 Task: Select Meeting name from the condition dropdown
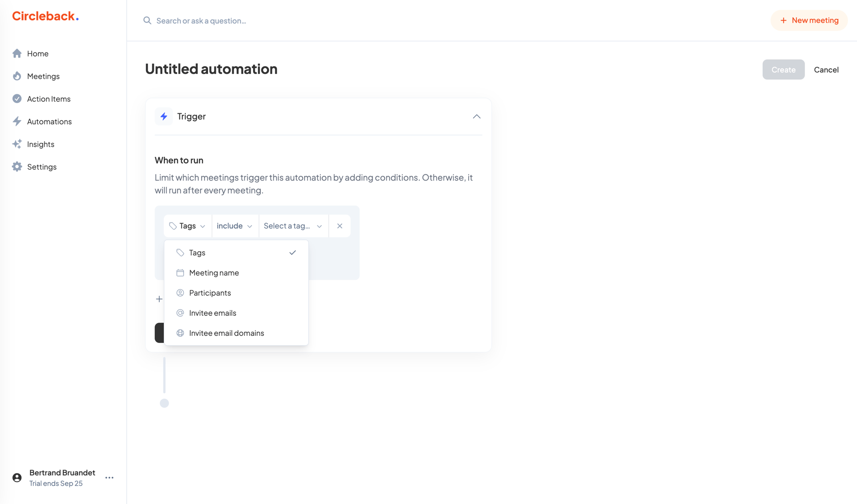[214, 273]
